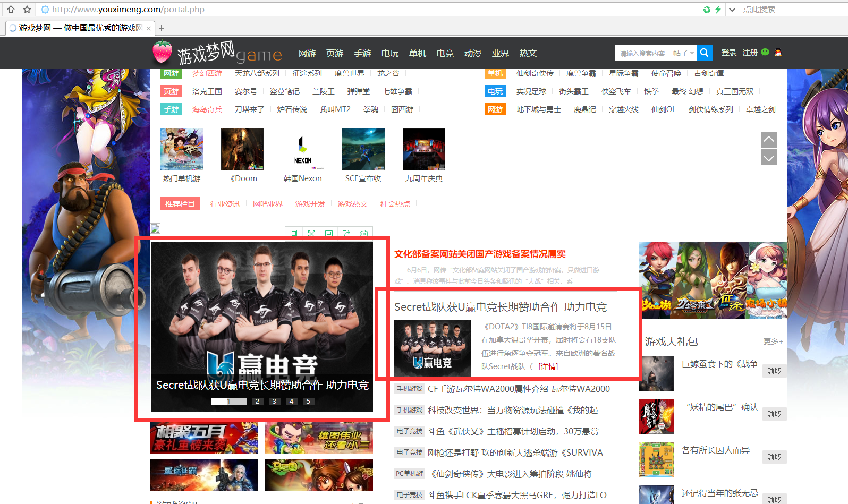This screenshot has height=504, width=848.
Task: Click the blue search magnifier button
Action: (x=705, y=53)
